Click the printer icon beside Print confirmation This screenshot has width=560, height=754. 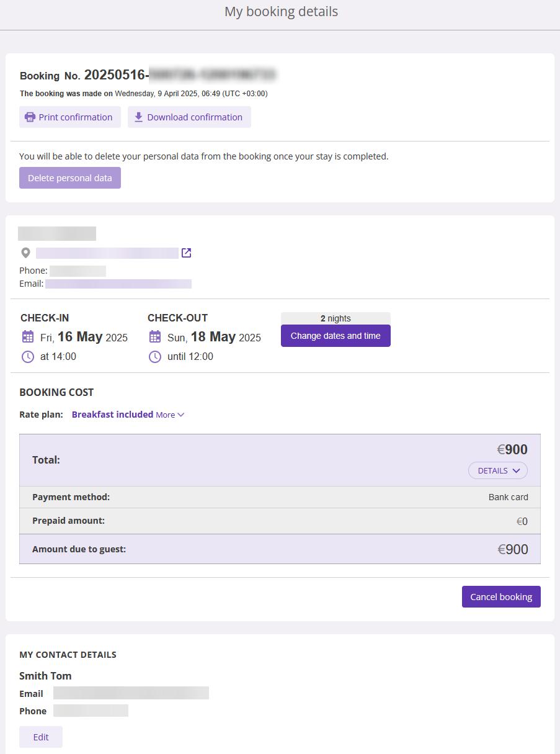click(29, 117)
